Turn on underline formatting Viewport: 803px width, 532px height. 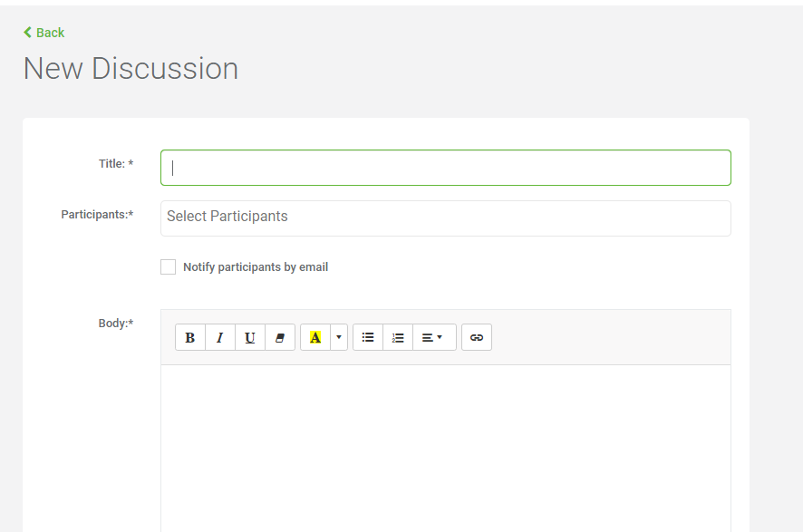coord(250,337)
